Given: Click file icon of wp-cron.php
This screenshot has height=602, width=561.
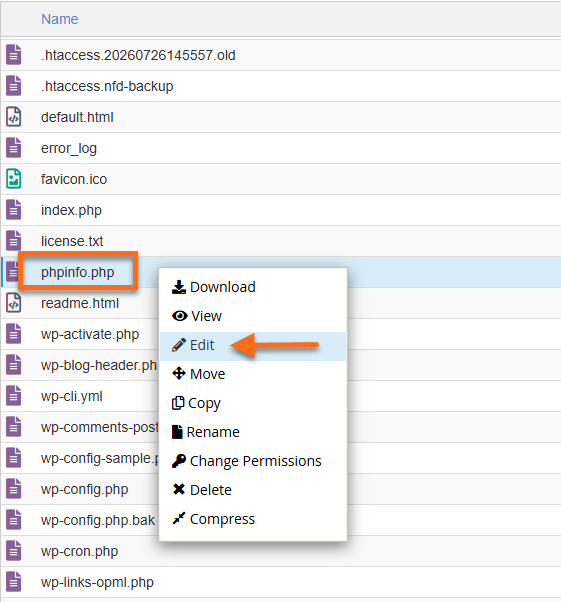Looking at the screenshot, I should tap(13, 551).
